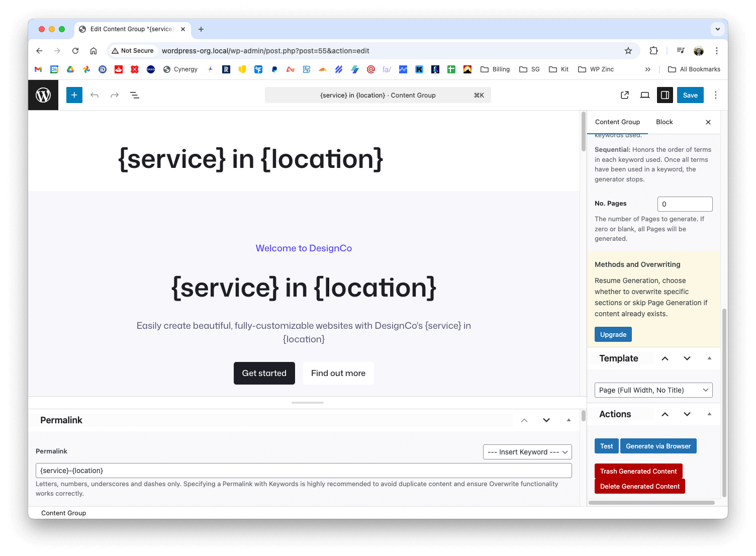Open the browser home page
756x556 pixels.
pyautogui.click(x=93, y=51)
